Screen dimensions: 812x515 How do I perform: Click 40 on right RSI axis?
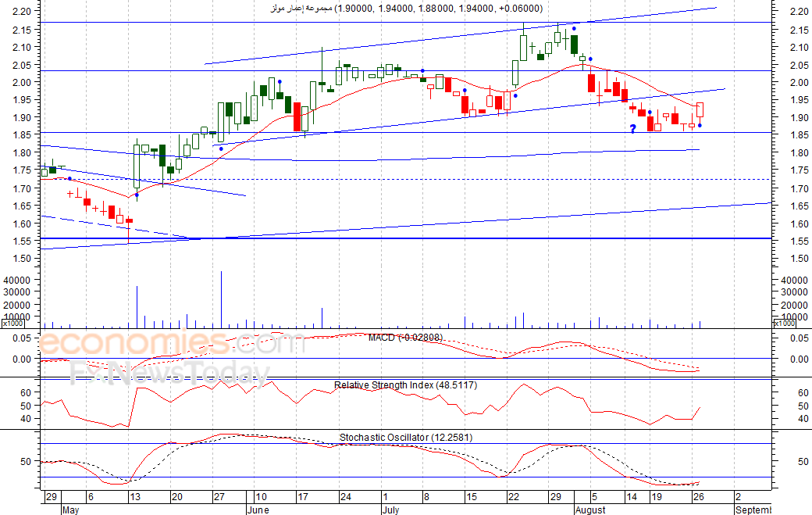(803, 419)
